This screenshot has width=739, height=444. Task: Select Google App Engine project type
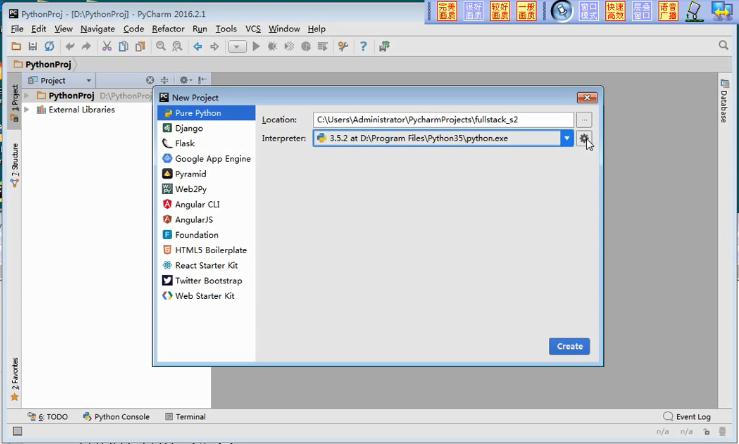click(206, 159)
